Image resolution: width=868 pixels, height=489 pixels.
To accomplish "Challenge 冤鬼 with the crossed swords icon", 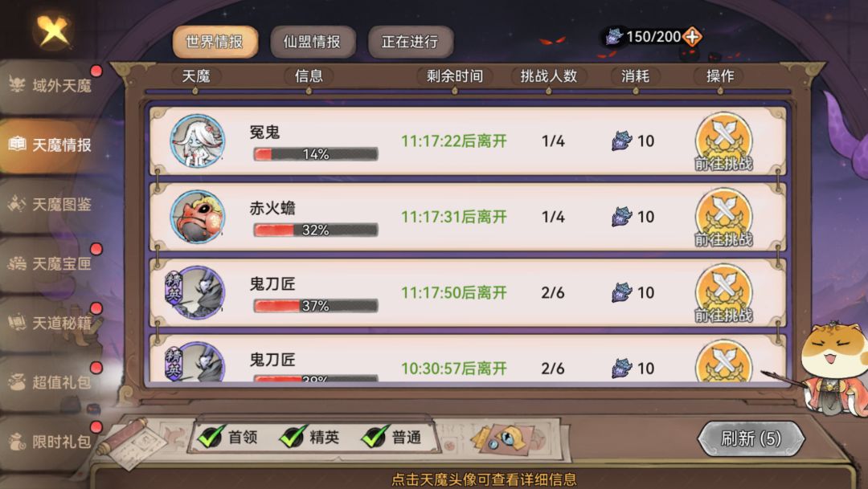I will click(723, 141).
